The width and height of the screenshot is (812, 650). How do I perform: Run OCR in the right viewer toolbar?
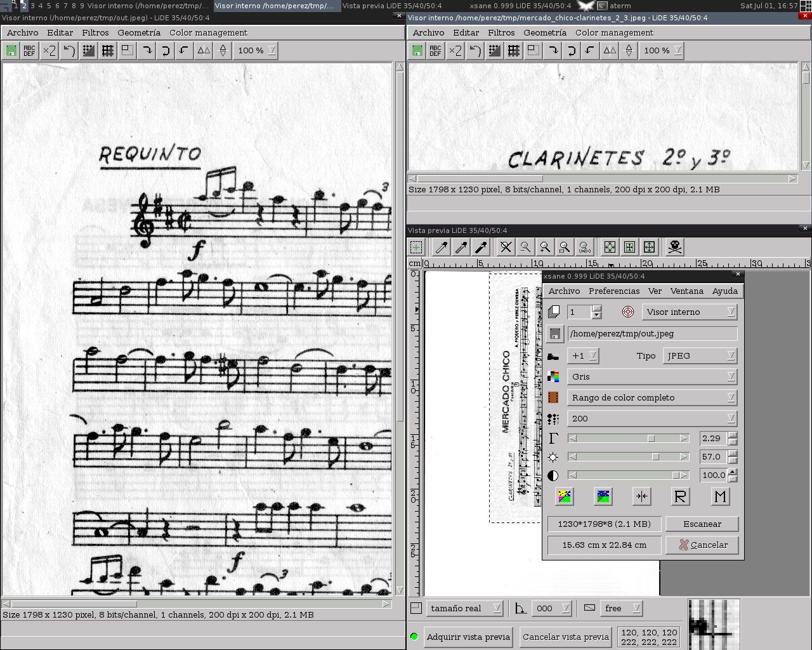pyautogui.click(x=436, y=51)
